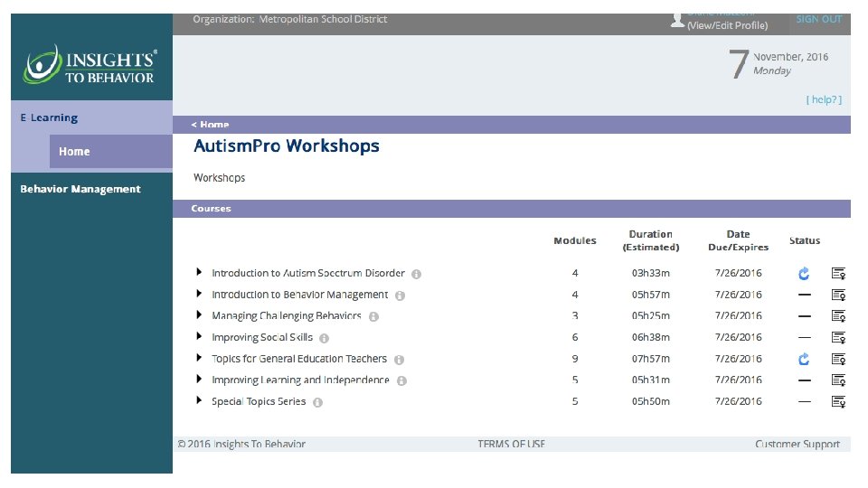Open E-Learning sidebar section

pos(49,117)
